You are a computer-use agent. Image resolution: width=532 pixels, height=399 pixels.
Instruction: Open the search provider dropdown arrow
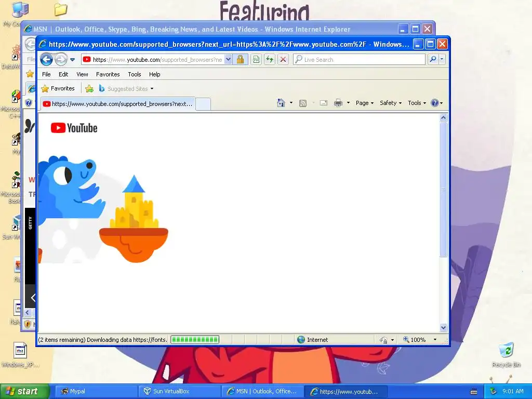[x=442, y=60]
